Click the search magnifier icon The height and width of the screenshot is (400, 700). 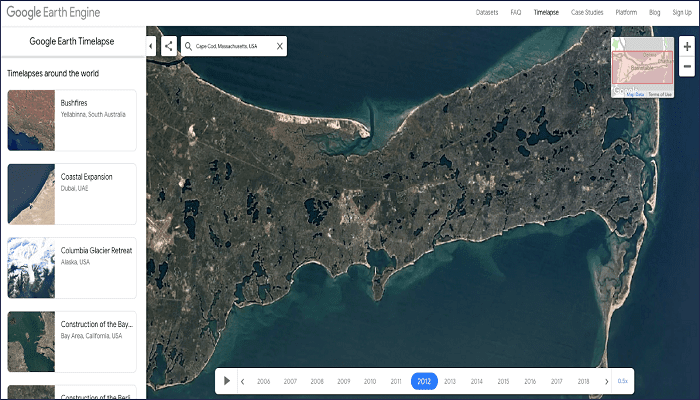point(188,46)
